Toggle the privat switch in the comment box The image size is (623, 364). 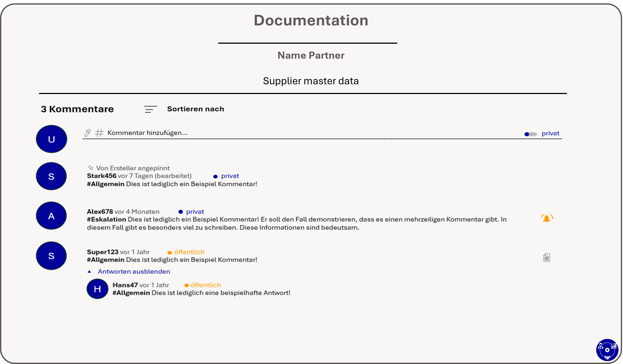click(x=530, y=134)
